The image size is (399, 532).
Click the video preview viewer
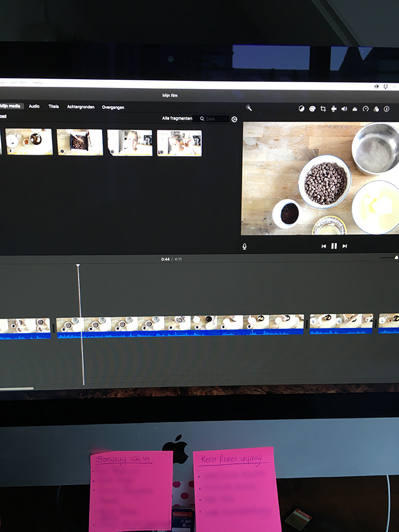click(x=320, y=178)
